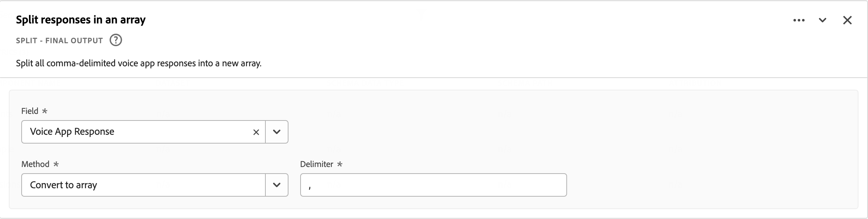Viewport: 868px width, 219px height.
Task: Click the help question mark icon
Action: [x=116, y=40]
